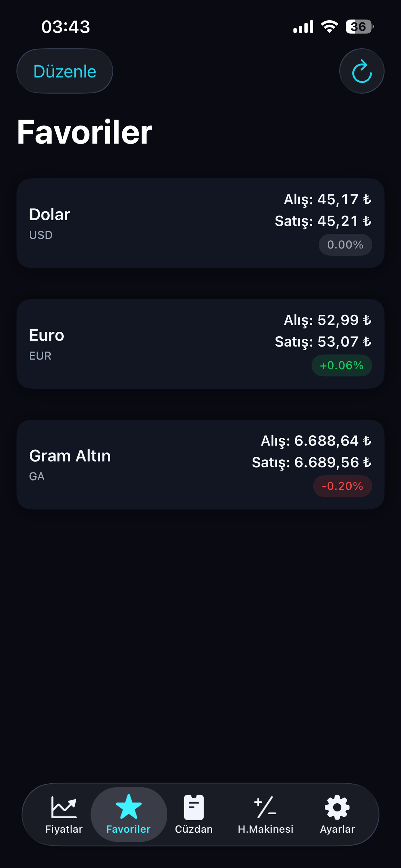Open the Fiyatlar chart icon tab
The height and width of the screenshot is (868, 401).
[64, 807]
